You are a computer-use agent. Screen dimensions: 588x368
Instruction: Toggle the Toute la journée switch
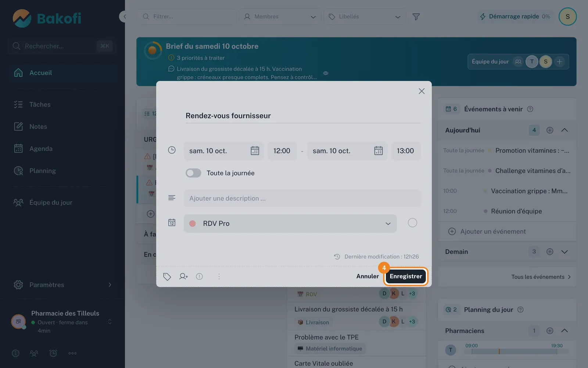pos(193,173)
